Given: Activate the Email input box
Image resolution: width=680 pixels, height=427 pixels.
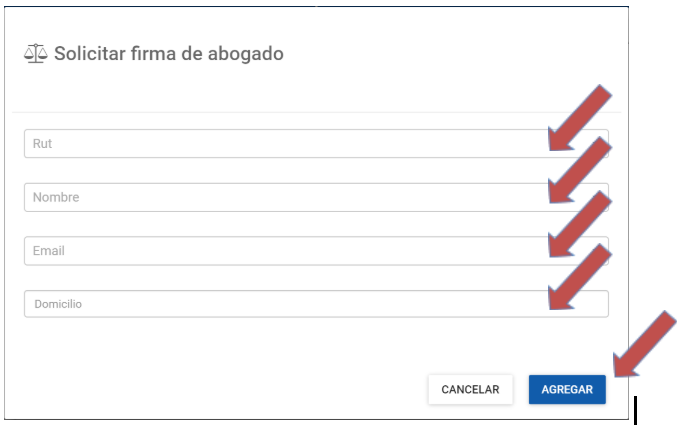Looking at the screenshot, I should [x=280, y=251].
